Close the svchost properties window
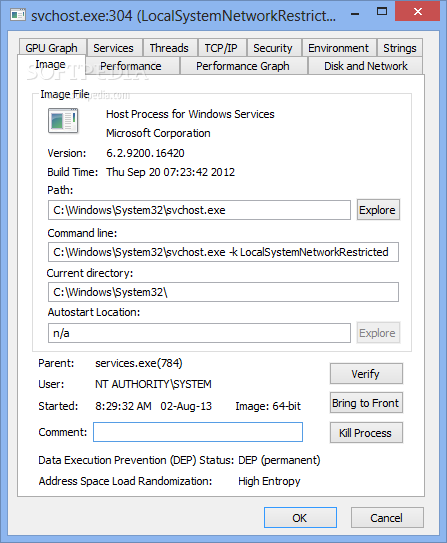 [418, 11]
